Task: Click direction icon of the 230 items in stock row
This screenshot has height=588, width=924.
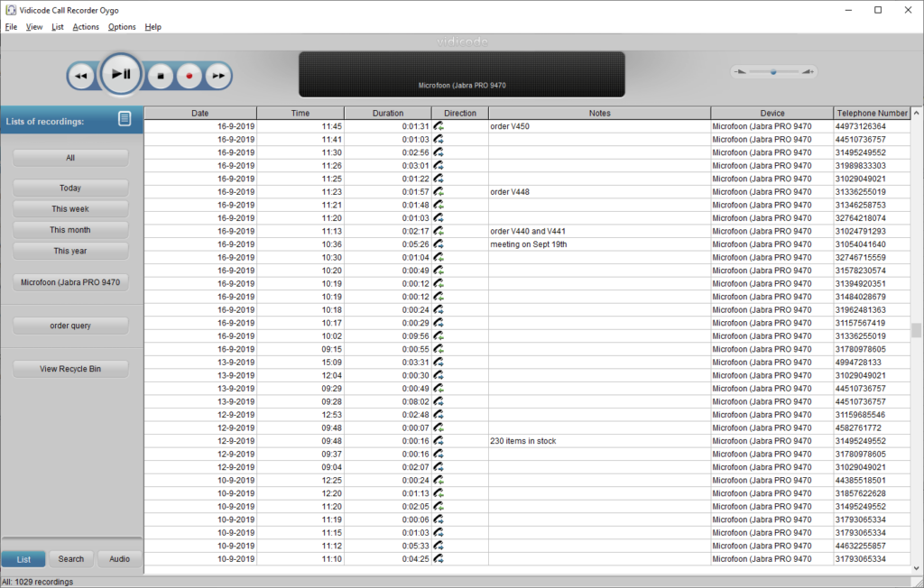Action: click(439, 441)
